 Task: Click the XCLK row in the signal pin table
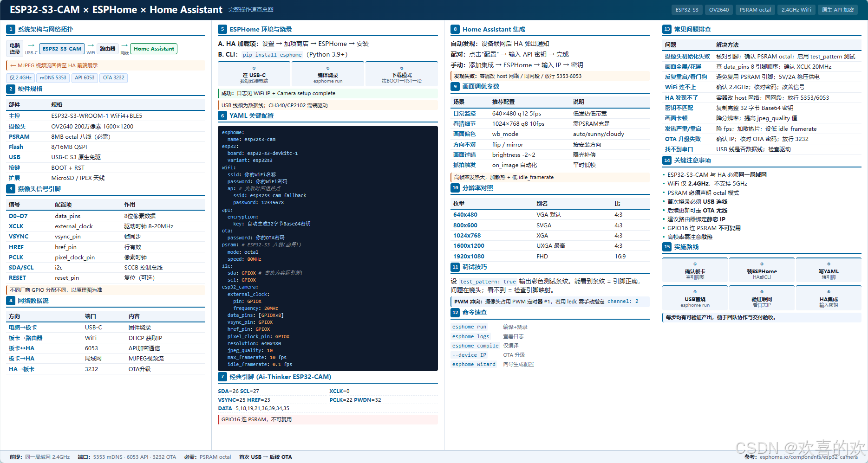pos(106,226)
